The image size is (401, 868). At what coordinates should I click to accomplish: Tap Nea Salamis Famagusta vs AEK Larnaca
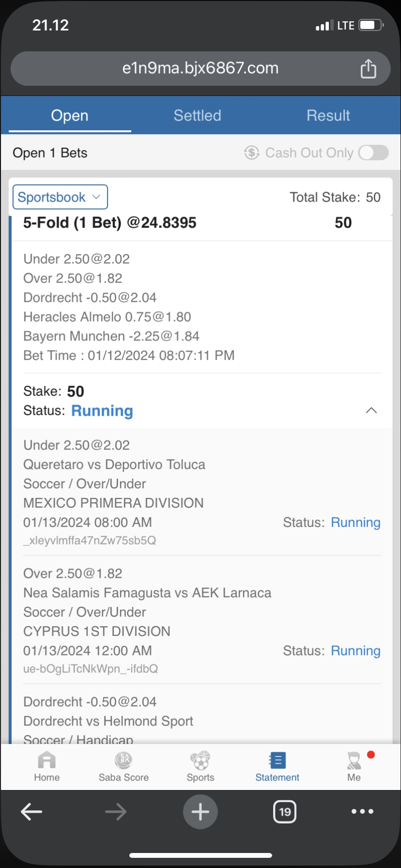[147, 593]
